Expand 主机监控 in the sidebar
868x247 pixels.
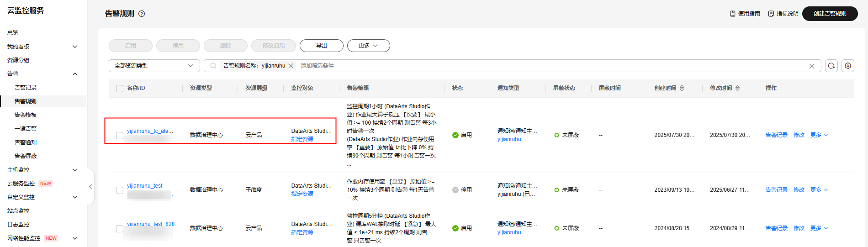75,170
